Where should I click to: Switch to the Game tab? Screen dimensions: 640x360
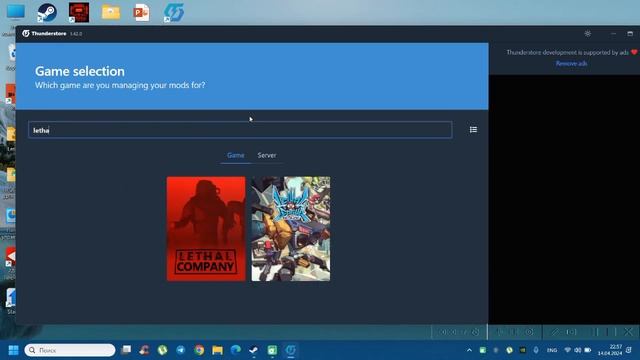pos(236,155)
